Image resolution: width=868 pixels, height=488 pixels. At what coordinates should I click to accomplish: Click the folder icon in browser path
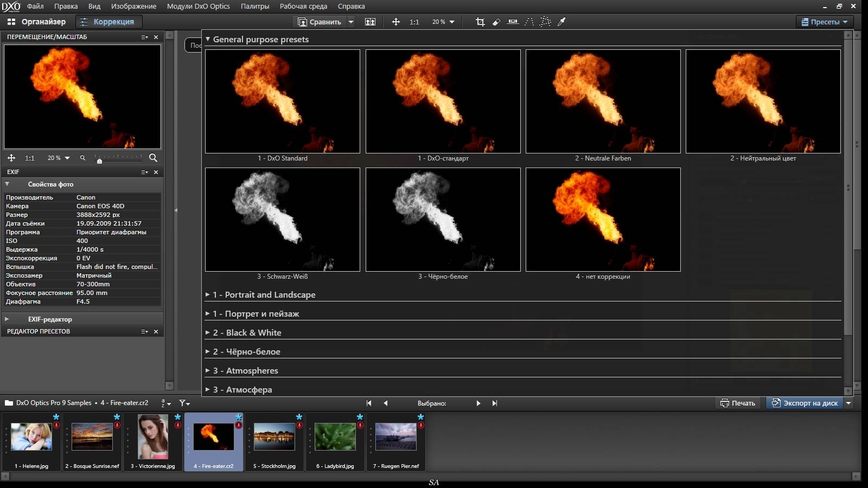click(9, 403)
